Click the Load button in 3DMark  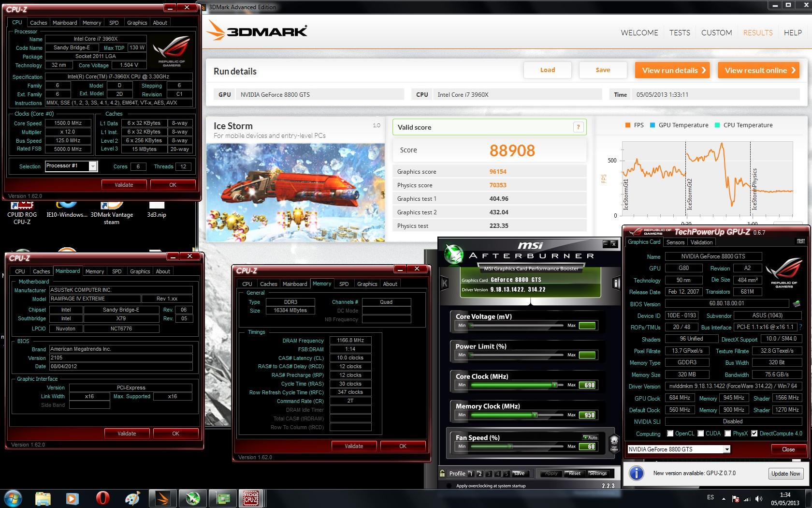pos(548,70)
